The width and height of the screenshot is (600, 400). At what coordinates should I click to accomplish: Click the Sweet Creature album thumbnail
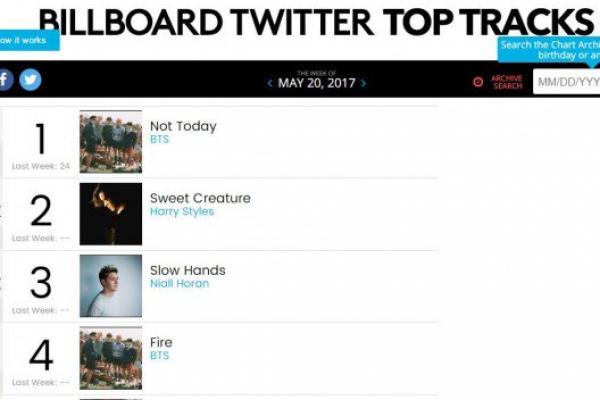(x=111, y=214)
